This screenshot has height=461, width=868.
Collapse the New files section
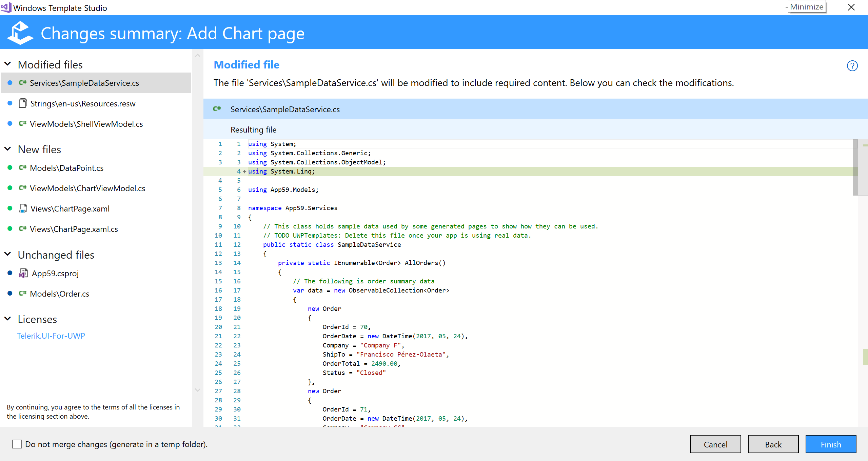coord(7,148)
